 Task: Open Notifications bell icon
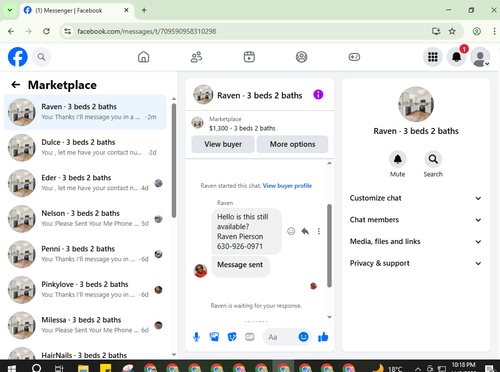coord(456,57)
